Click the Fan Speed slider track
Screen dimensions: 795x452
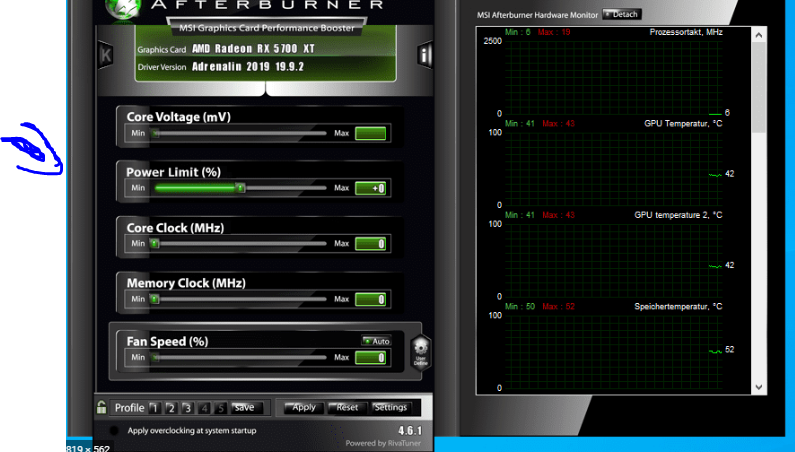(x=241, y=358)
